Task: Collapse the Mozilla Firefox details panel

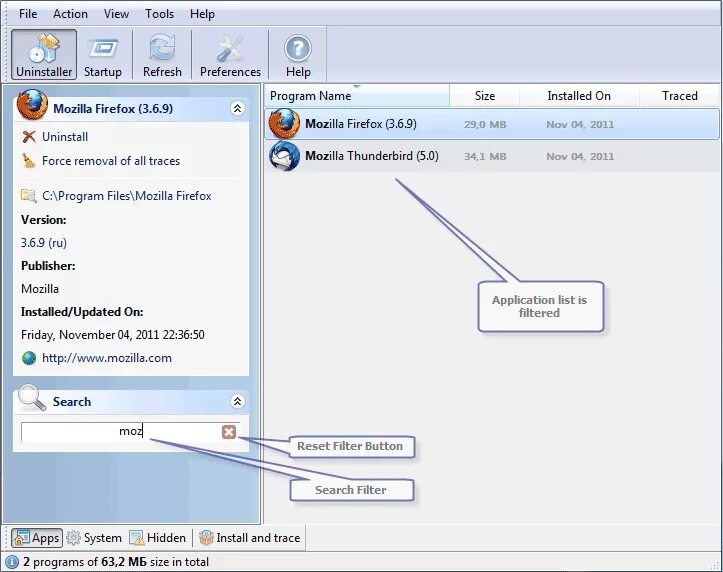Action: 237,108
